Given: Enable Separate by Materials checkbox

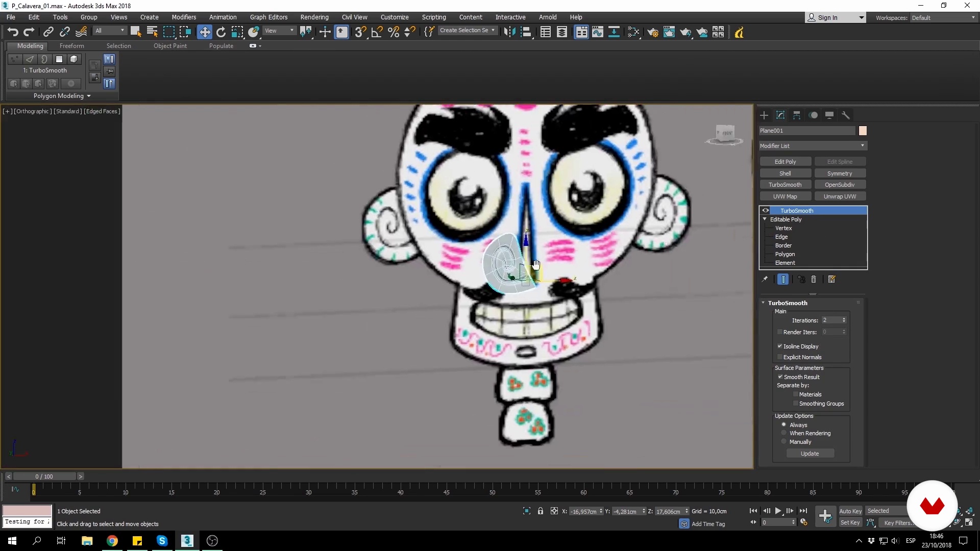Looking at the screenshot, I should (796, 394).
